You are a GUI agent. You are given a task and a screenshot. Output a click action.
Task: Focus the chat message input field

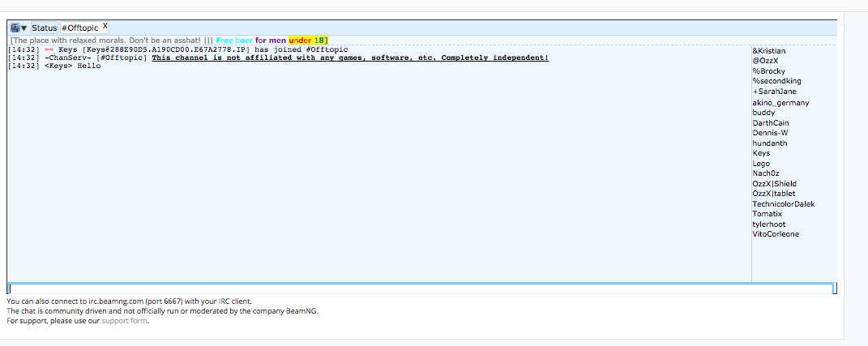[x=421, y=288]
